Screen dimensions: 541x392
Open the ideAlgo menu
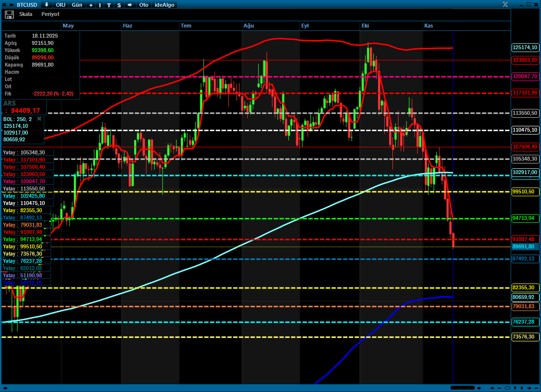pos(164,5)
